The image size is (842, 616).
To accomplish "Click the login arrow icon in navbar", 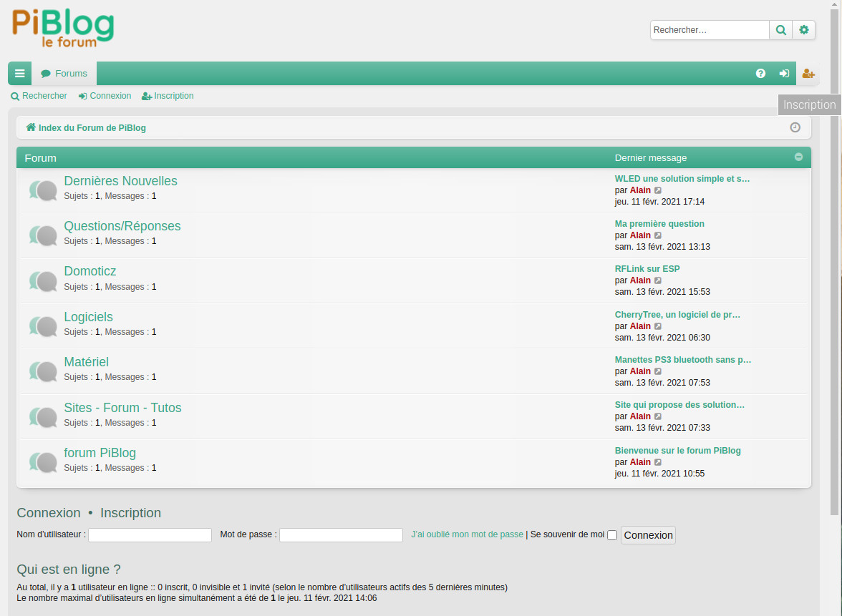I will (x=784, y=74).
